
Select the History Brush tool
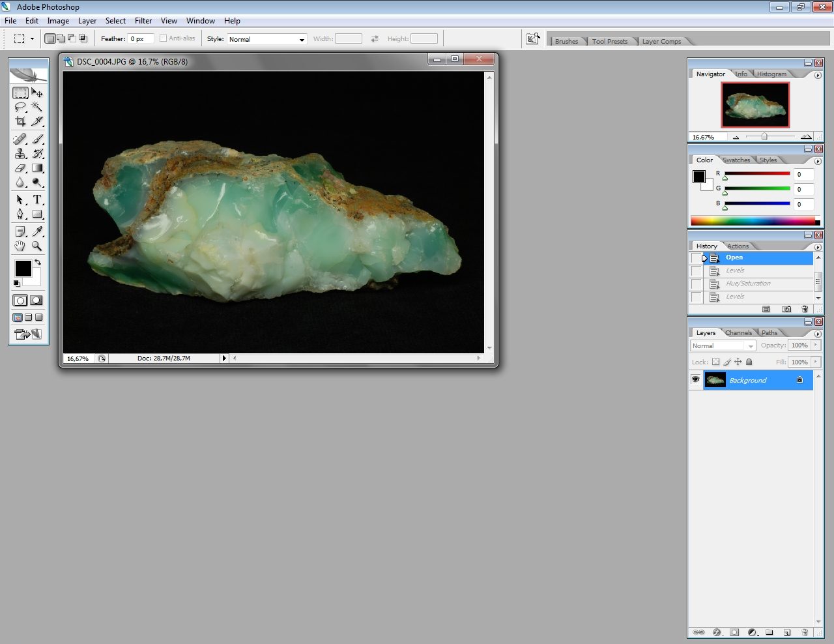tap(37, 153)
